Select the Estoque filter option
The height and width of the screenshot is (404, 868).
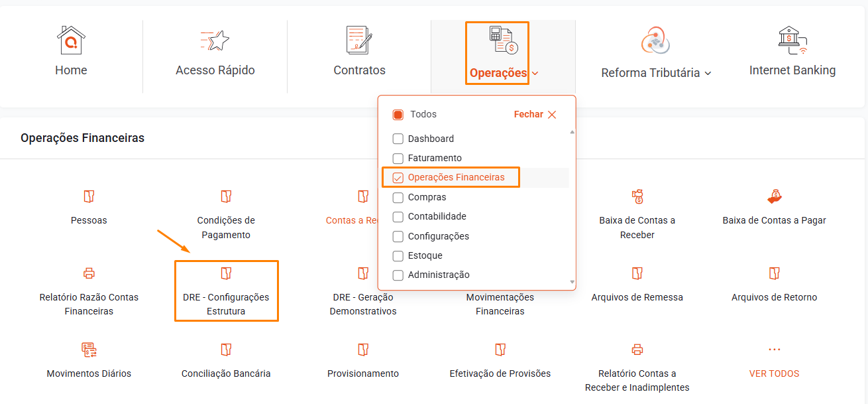click(x=425, y=255)
